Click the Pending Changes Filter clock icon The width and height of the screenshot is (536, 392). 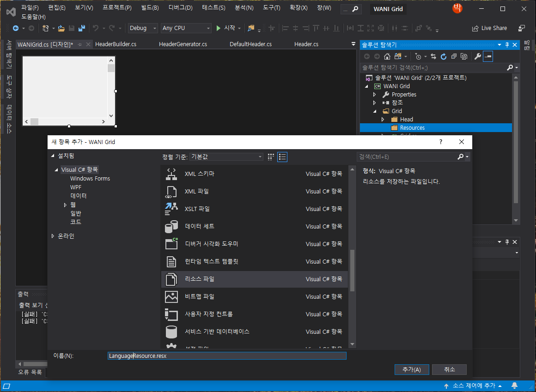(419, 56)
